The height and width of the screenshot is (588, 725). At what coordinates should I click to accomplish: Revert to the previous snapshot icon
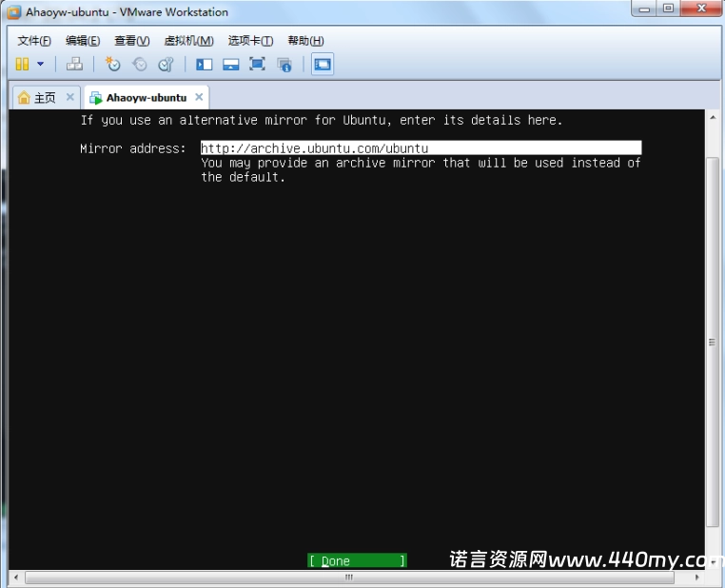point(139,64)
